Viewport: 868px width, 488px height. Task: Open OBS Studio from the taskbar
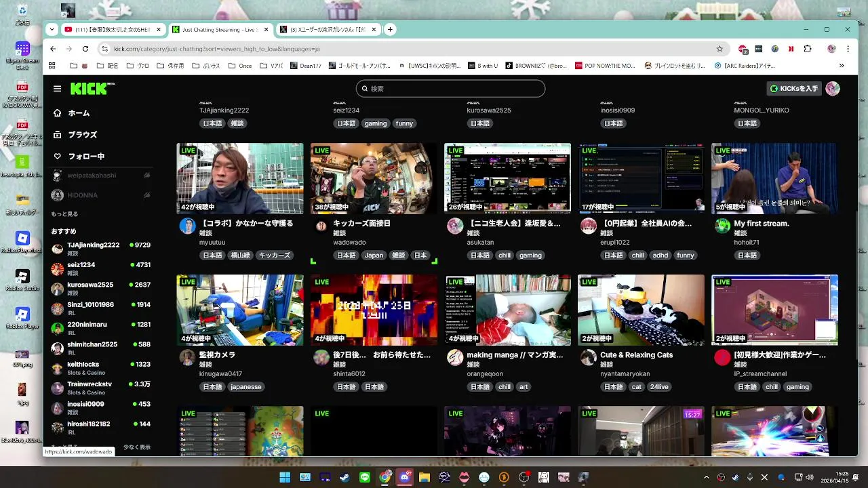524,477
